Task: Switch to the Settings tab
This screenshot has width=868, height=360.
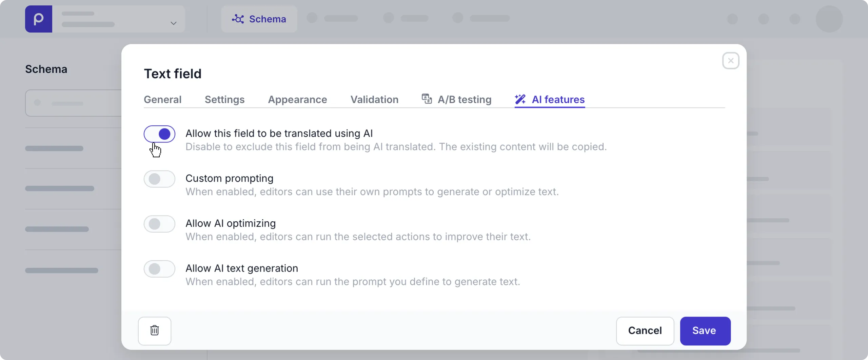Action: point(224,99)
